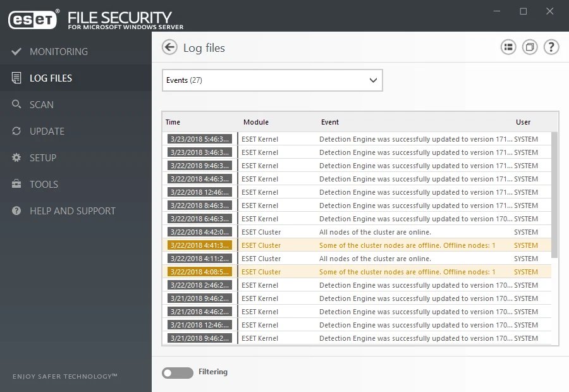
Task: Click the magnifier Scan icon
Action: pyautogui.click(x=16, y=104)
